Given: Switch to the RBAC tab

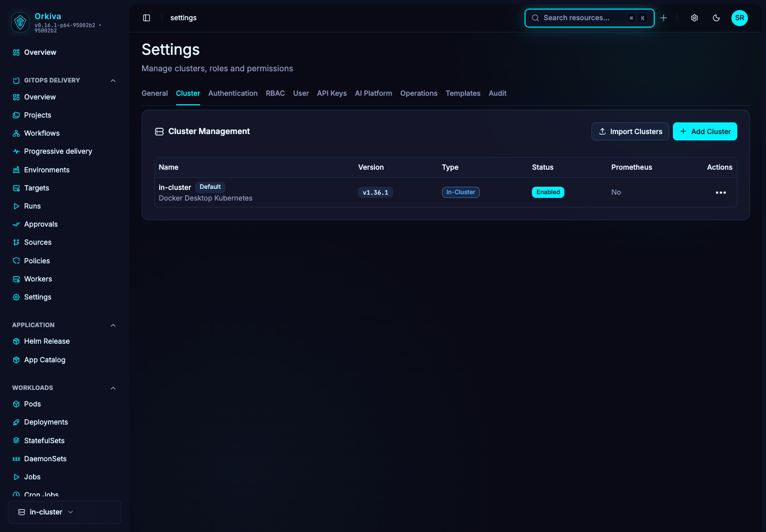Looking at the screenshot, I should click(x=276, y=93).
